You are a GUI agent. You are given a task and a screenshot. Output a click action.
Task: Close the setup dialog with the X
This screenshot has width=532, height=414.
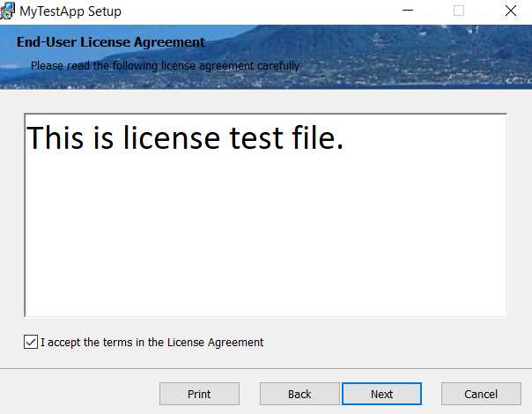(511, 11)
